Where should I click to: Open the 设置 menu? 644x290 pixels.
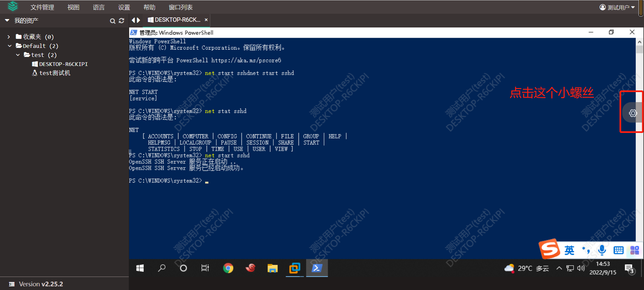coord(124,7)
